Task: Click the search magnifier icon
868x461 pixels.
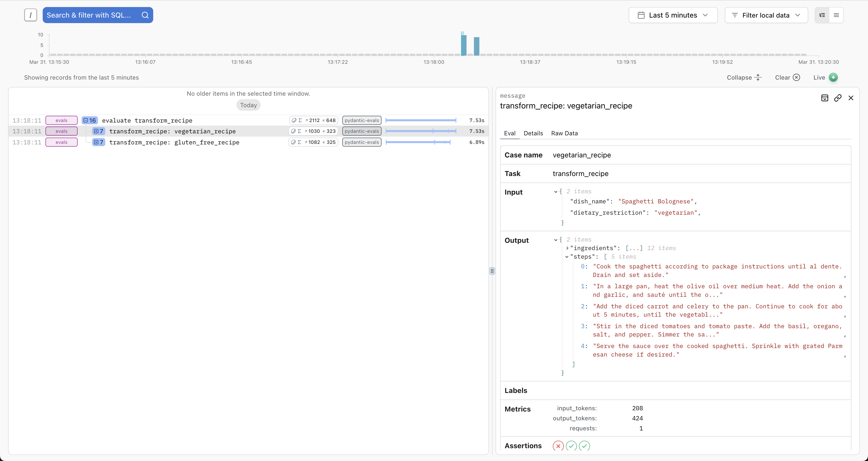Action: coord(145,15)
